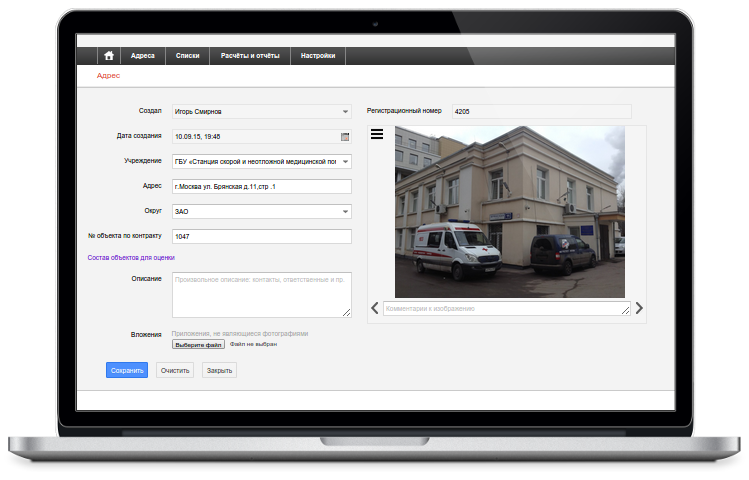749x480 pixels.
Task: Go to next image with right arrow
Action: [639, 309]
